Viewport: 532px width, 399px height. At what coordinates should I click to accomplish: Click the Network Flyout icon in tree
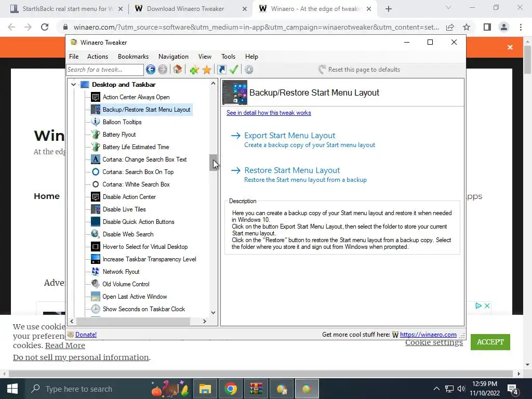click(96, 271)
